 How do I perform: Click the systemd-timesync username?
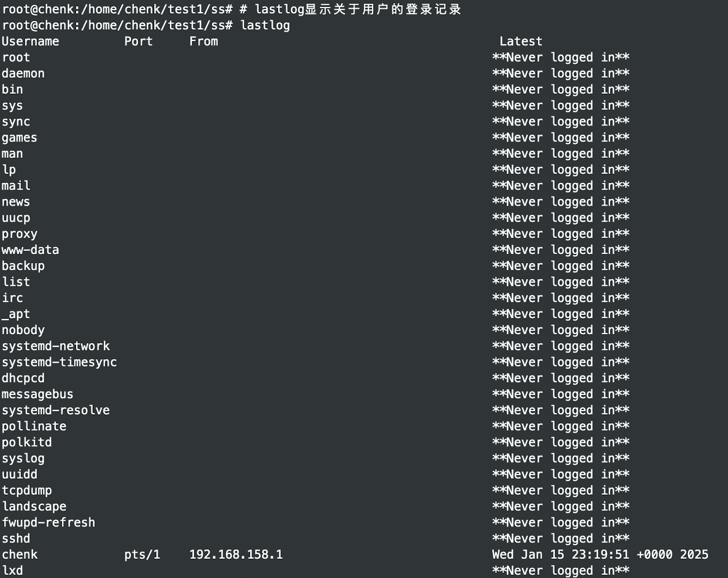[x=59, y=362]
